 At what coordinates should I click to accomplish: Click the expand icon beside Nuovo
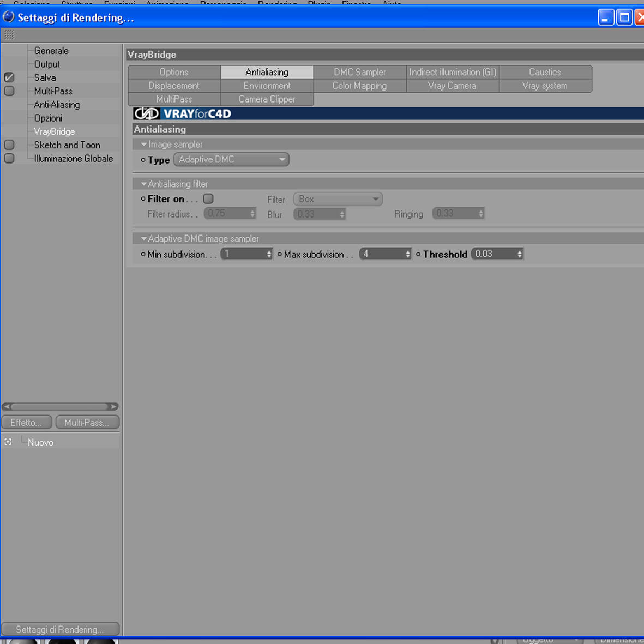coord(8,442)
